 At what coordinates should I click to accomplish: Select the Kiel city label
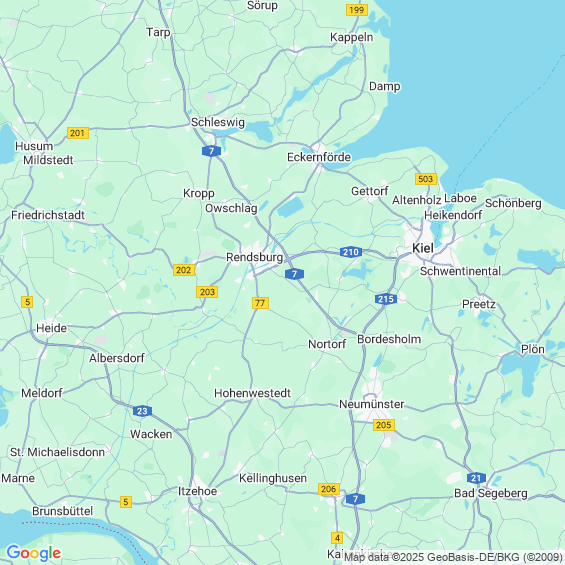(x=423, y=248)
